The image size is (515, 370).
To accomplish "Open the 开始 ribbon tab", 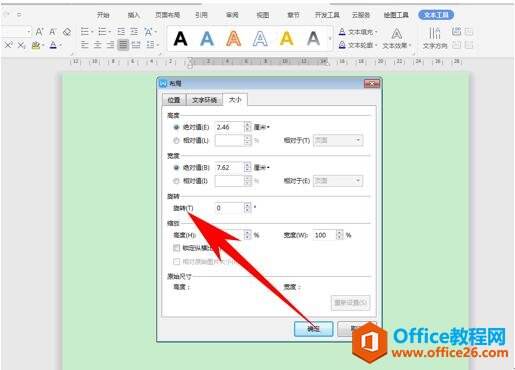I will (103, 15).
